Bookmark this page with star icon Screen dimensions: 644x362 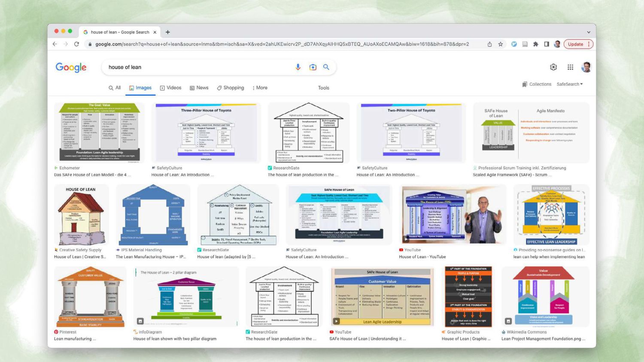tap(500, 44)
